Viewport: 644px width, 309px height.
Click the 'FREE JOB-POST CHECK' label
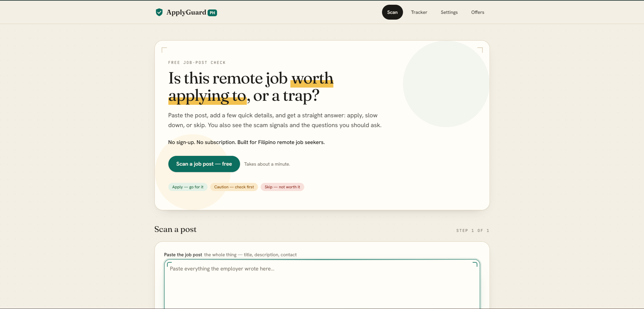point(197,63)
